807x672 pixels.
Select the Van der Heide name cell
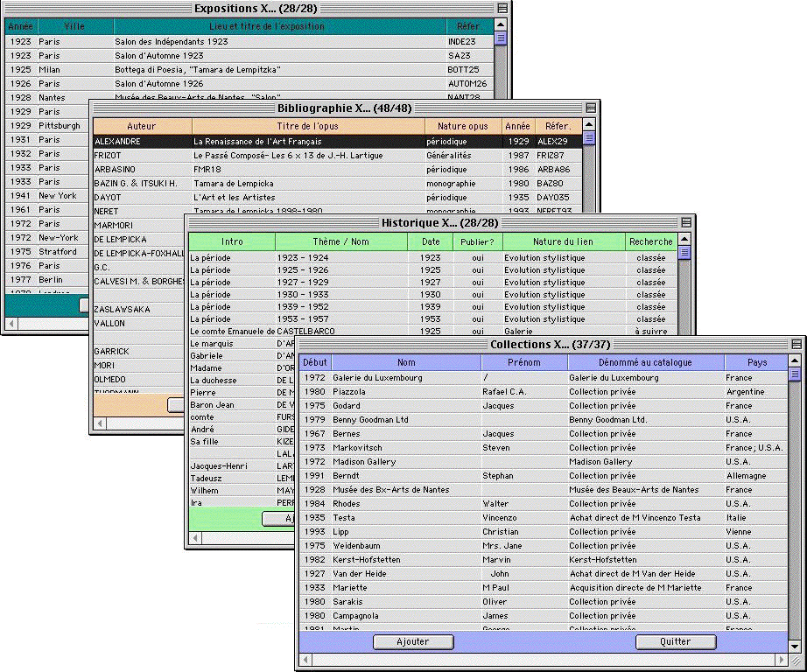(x=360, y=574)
